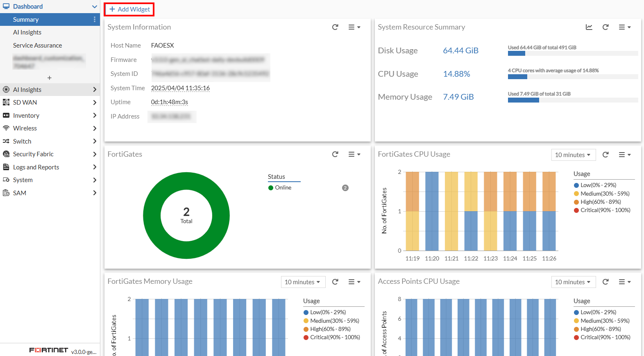The image size is (644, 356).
Task: Open the Access Points CPU Usage widget menu
Action: click(624, 282)
